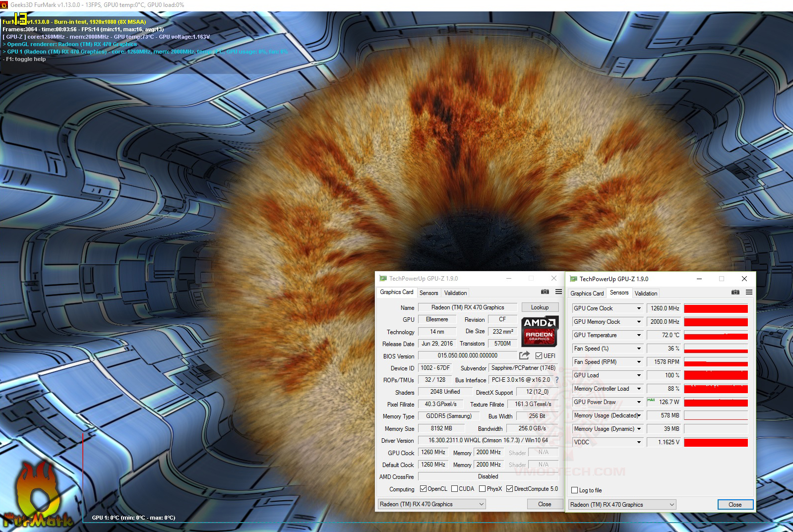This screenshot has width=793, height=532.
Task: Switch to Graphics Card tab in left GPU-Z window
Action: 396,292
